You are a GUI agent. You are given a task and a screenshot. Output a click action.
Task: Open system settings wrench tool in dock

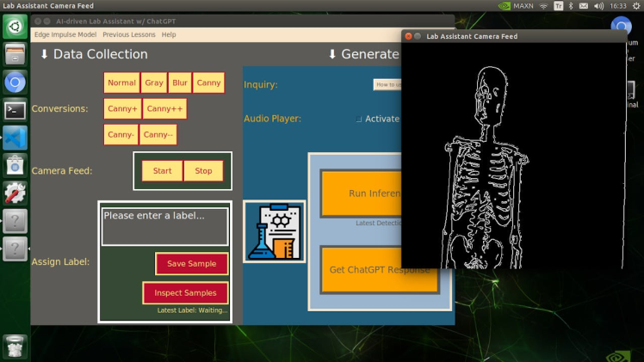coord(15,193)
